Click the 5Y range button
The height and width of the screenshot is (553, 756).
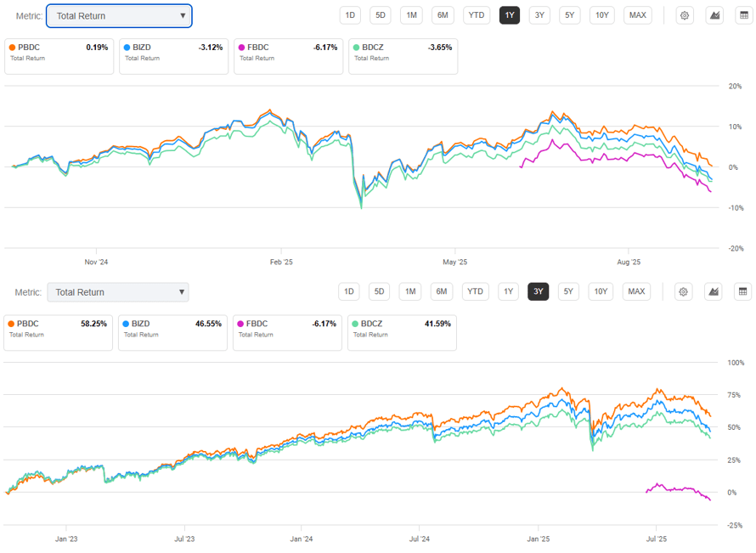[x=571, y=14]
